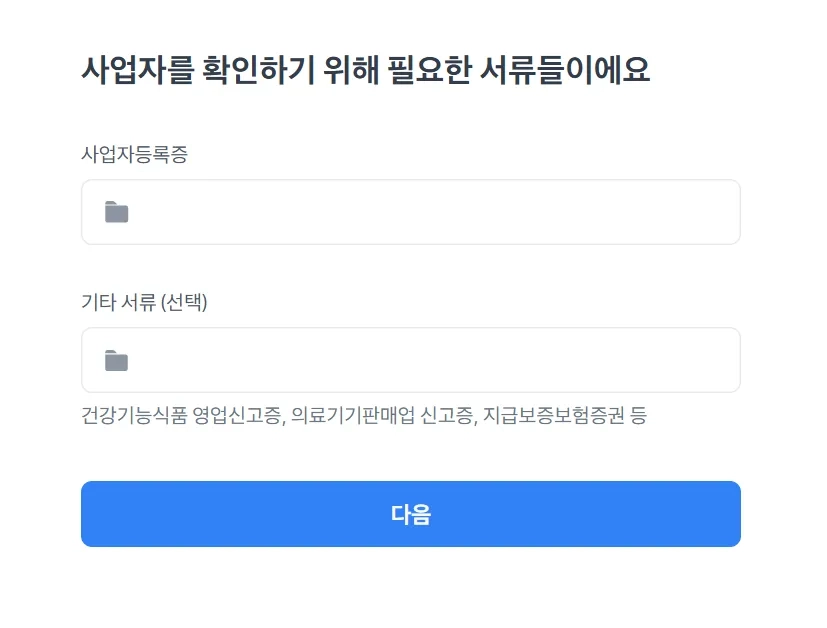Viewport: 827px width, 628px height.
Task: Select the word 사업자를 in the heading
Action: coord(138,70)
